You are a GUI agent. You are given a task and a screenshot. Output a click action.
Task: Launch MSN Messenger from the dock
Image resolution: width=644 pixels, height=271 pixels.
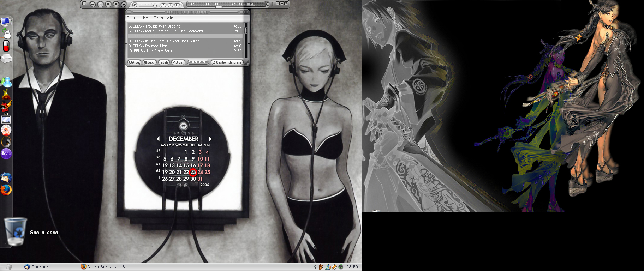point(6,82)
